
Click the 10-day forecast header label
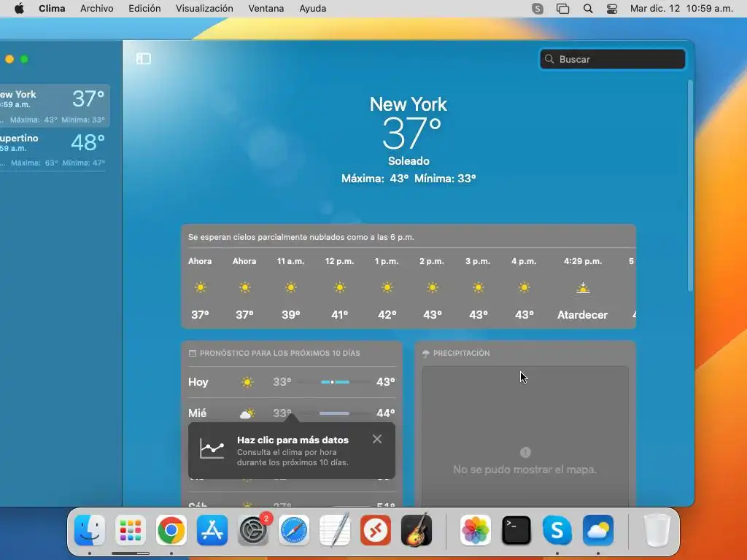tap(280, 354)
